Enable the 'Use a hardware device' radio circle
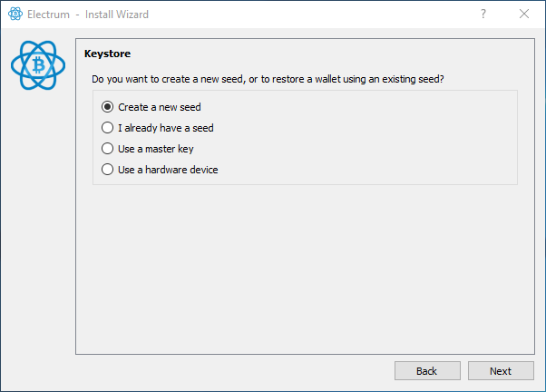This screenshot has height=392, width=546. click(108, 170)
